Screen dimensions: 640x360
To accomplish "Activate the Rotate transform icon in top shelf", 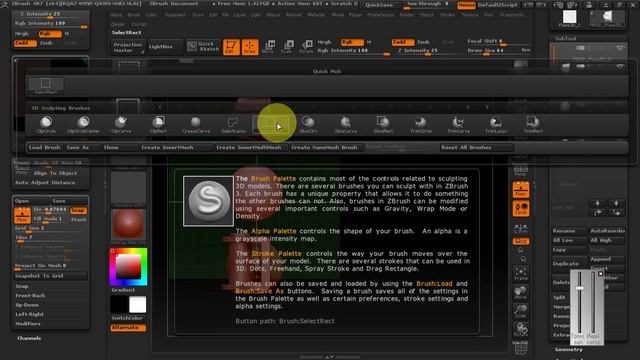I will click(x=306, y=47).
